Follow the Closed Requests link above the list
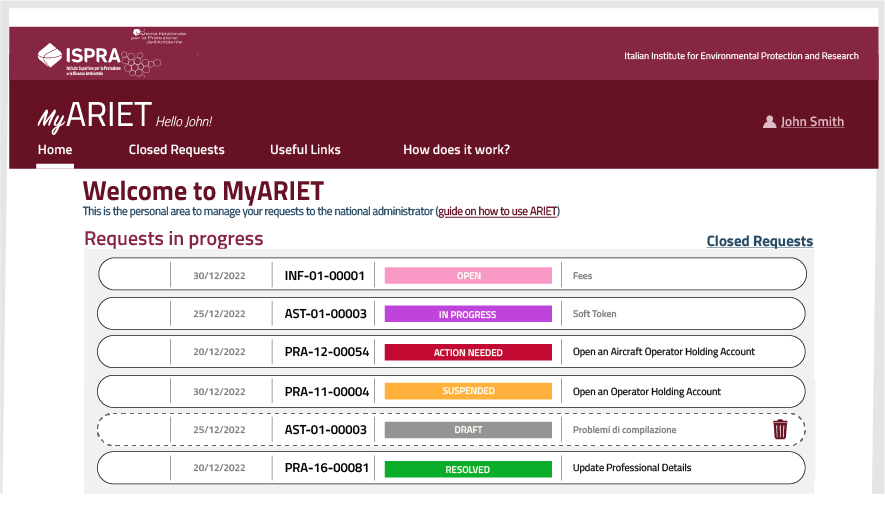 [759, 241]
